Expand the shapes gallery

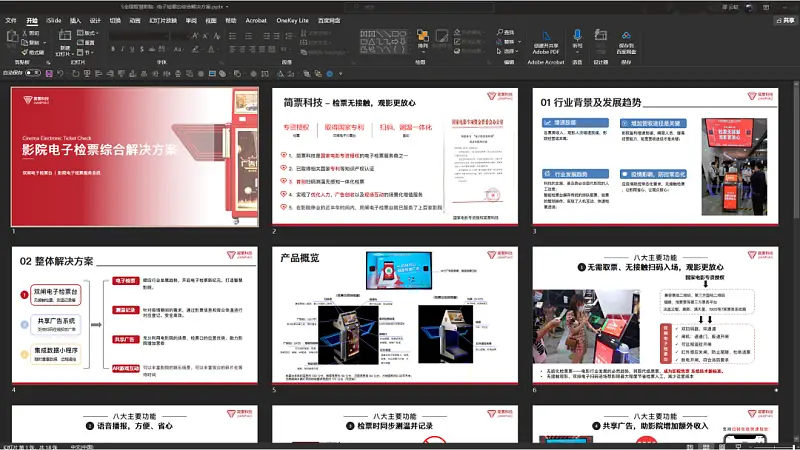[408, 50]
